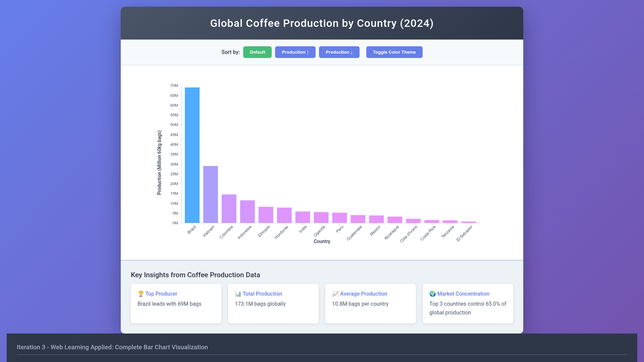644x362 pixels.
Task: Click the Brazil bar in chart
Action: (192, 155)
